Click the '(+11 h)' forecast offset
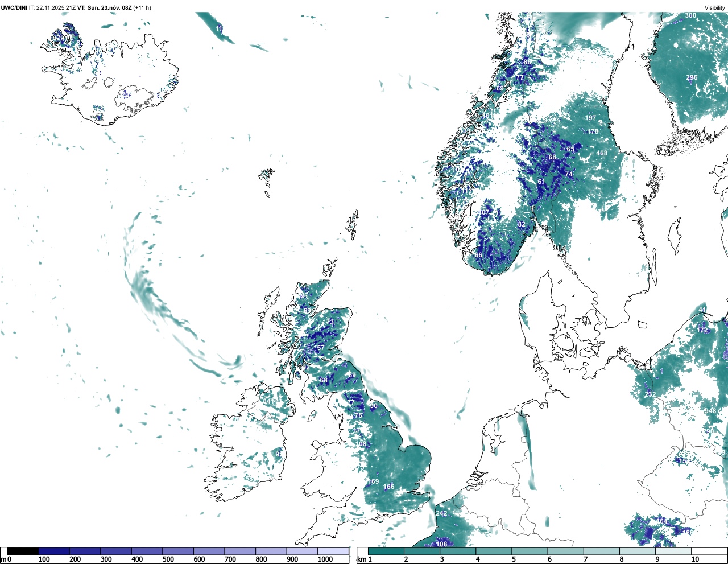 142,7
